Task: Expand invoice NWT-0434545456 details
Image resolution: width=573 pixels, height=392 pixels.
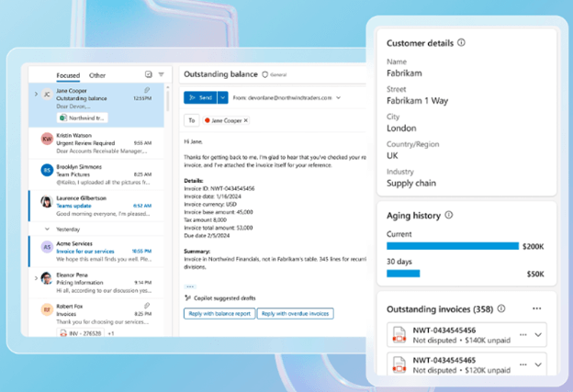Action: pyautogui.click(x=538, y=335)
